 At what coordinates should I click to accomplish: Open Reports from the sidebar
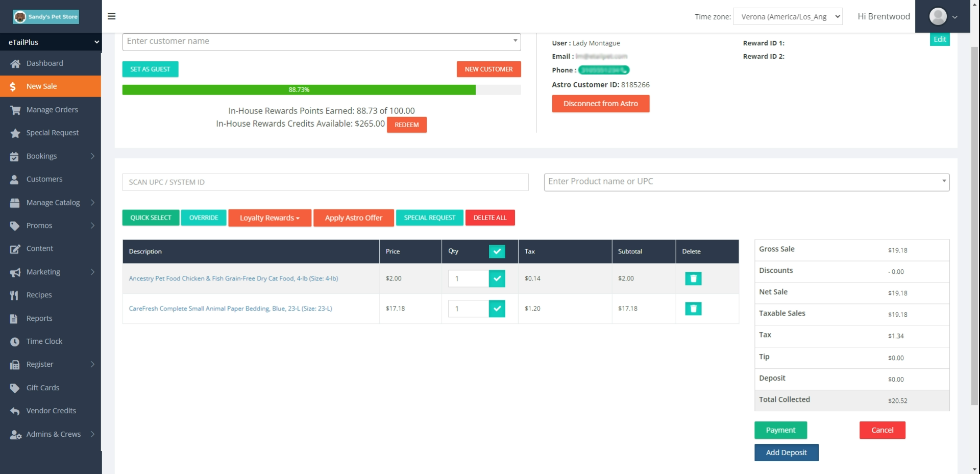(x=39, y=318)
